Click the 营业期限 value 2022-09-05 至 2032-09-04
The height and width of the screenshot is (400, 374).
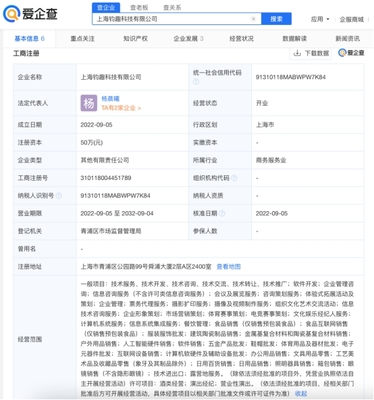(x=117, y=213)
